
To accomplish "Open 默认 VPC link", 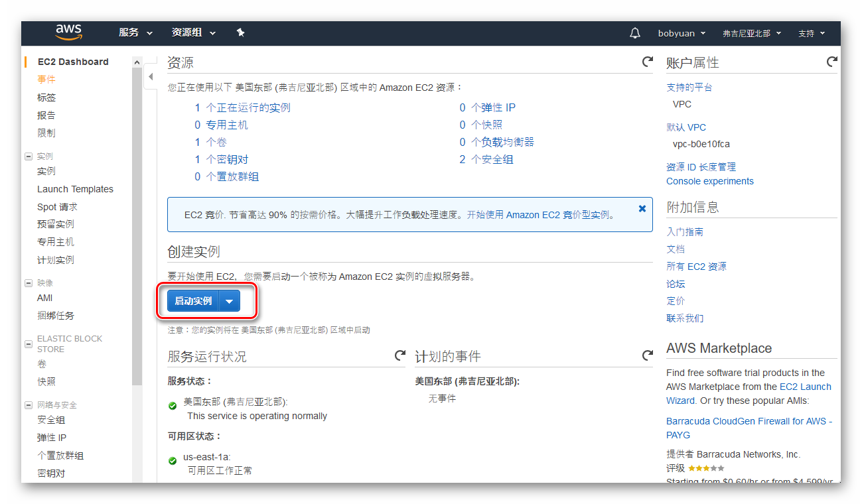I will pyautogui.click(x=686, y=127).
